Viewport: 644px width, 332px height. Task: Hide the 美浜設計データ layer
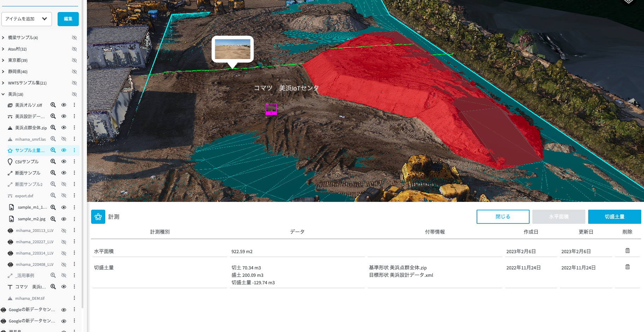64,116
